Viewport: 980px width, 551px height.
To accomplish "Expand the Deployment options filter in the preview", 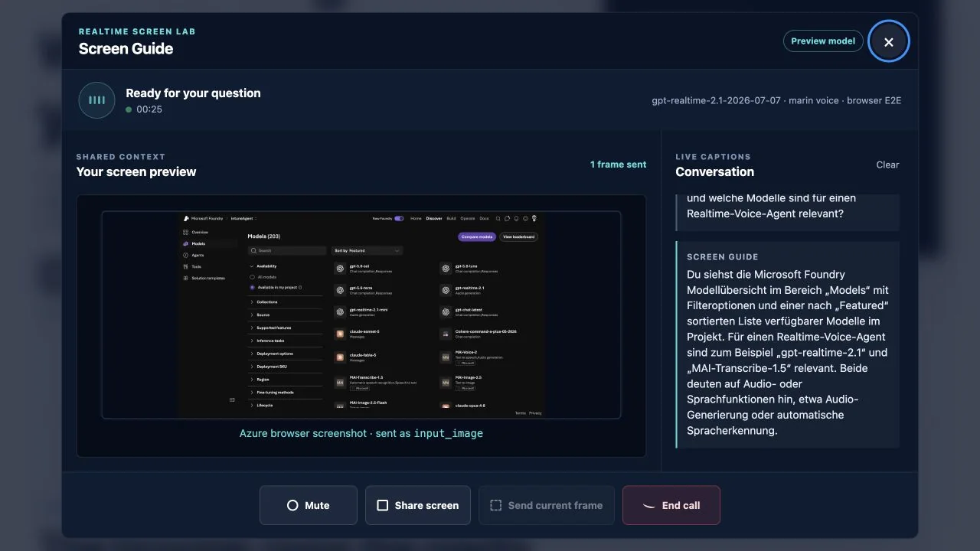I will pos(286,354).
